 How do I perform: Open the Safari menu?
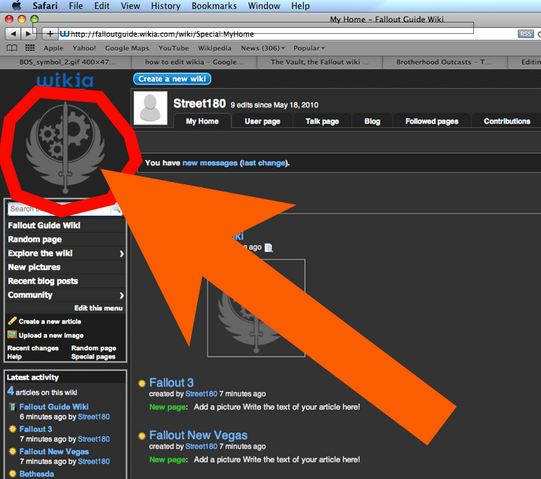click(x=45, y=6)
